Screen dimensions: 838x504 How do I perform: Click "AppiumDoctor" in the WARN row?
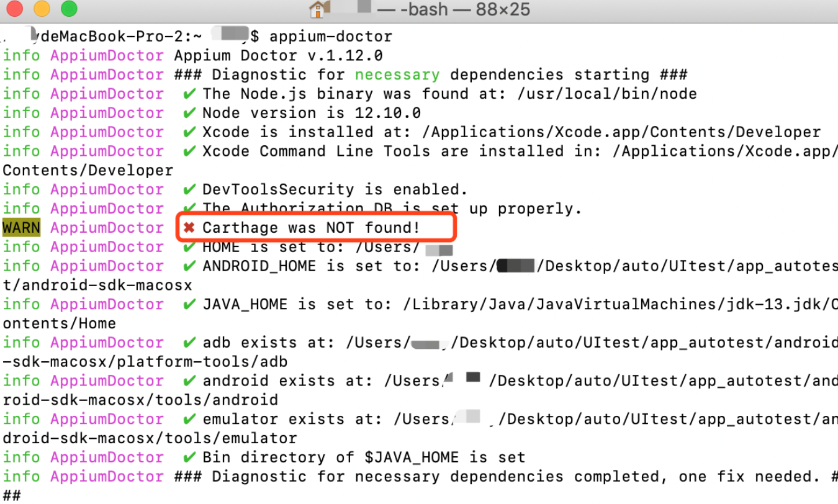point(107,228)
